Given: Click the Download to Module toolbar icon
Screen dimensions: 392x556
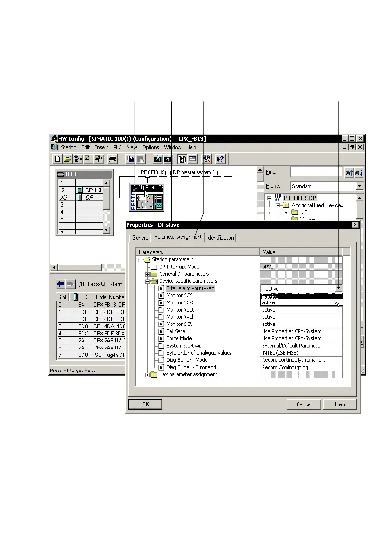Looking at the screenshot, I should [x=158, y=159].
